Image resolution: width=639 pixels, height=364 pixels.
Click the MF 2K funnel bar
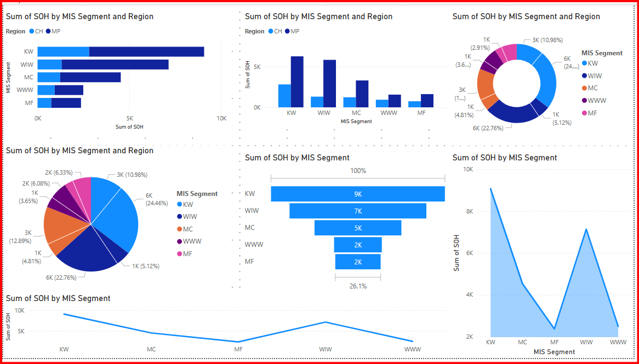point(357,262)
